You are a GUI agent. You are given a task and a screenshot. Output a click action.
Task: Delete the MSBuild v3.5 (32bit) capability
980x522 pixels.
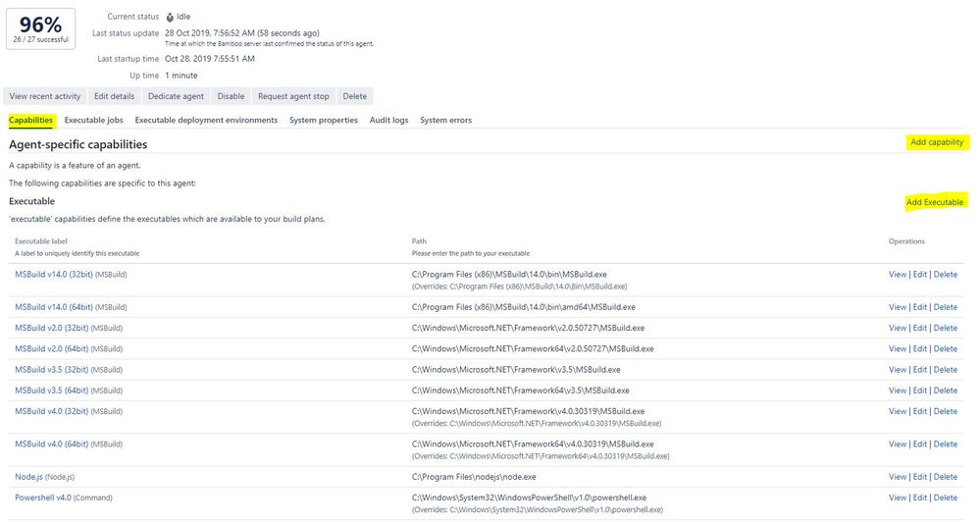(946, 370)
